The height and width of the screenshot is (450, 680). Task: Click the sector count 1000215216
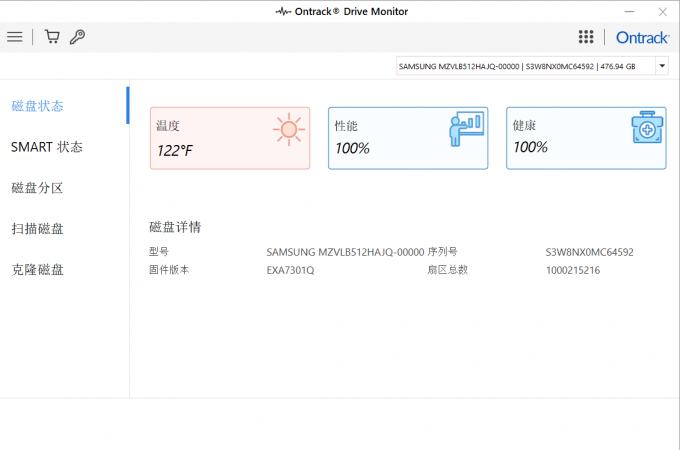(x=573, y=270)
